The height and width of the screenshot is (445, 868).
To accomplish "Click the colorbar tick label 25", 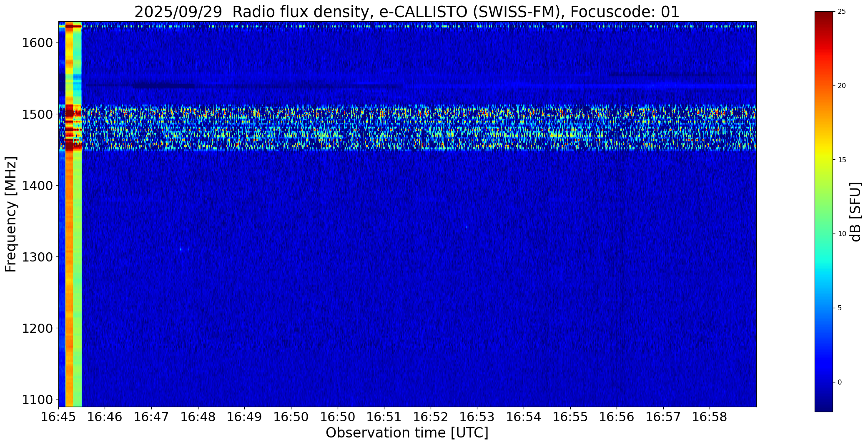I will pyautogui.click(x=842, y=12).
